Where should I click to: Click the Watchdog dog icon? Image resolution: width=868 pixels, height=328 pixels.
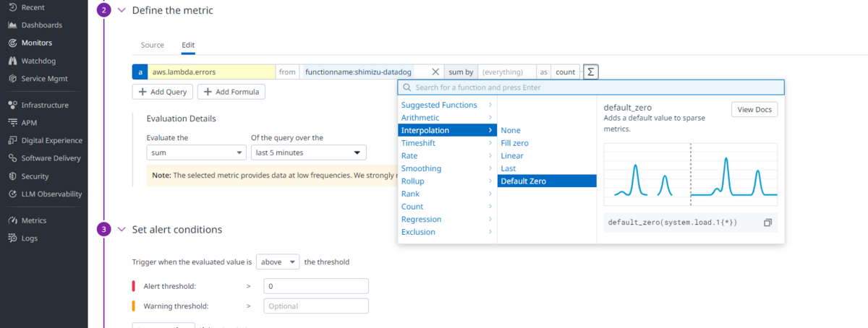coord(12,61)
